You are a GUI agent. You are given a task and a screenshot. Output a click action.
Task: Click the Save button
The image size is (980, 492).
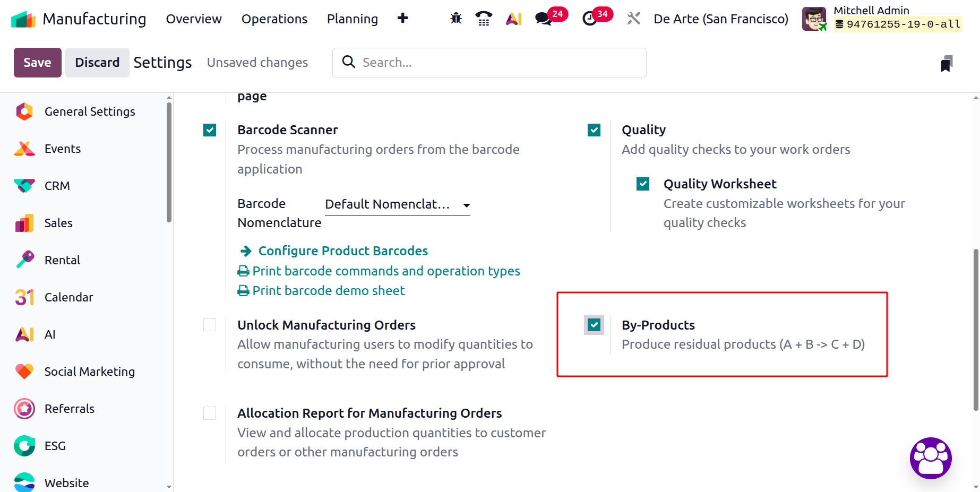pyautogui.click(x=37, y=63)
